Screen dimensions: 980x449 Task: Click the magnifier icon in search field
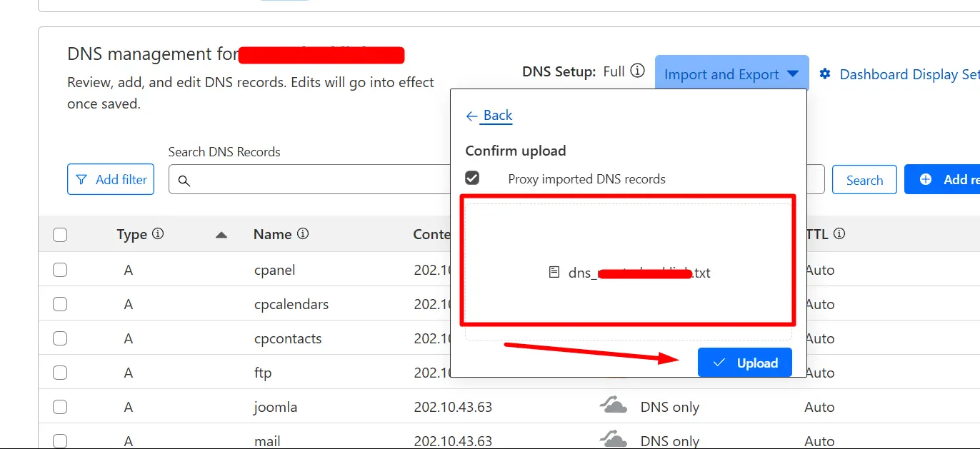[x=184, y=181]
